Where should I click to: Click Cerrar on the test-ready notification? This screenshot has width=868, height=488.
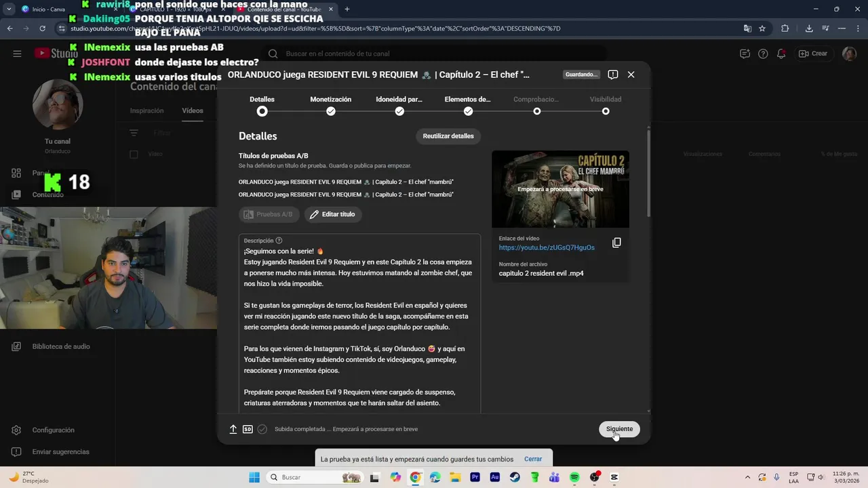pyautogui.click(x=533, y=459)
